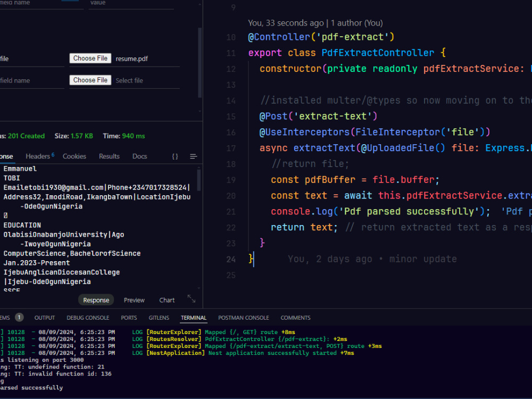Click the request form vertical scrollbar
The height and width of the screenshot is (399, 532).
(200, 63)
